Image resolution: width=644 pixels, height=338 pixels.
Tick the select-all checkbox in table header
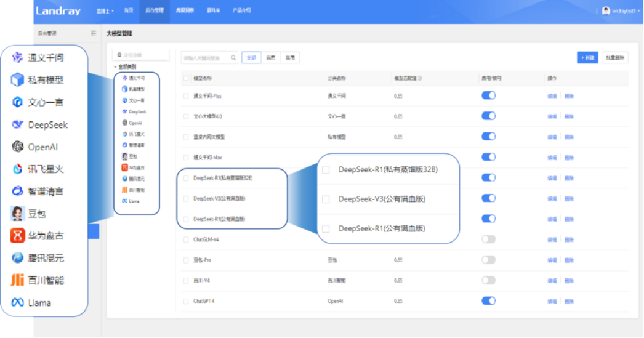click(187, 79)
